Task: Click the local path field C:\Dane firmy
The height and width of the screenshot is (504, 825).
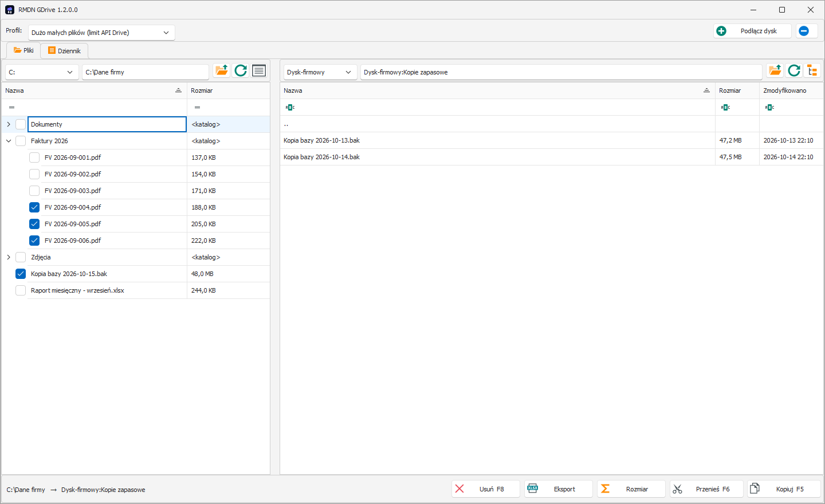Action: pos(146,72)
